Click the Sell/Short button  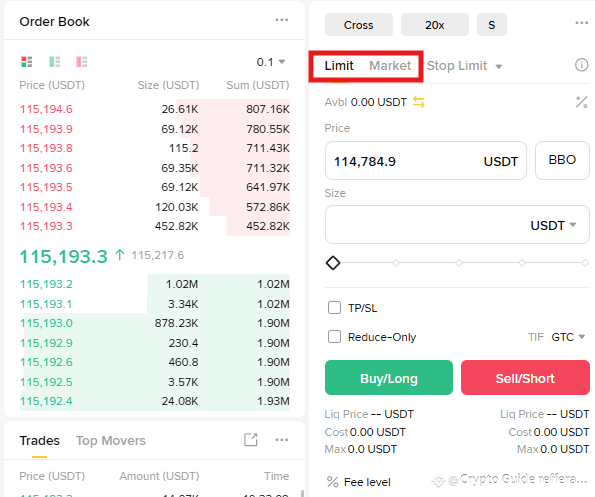click(525, 378)
